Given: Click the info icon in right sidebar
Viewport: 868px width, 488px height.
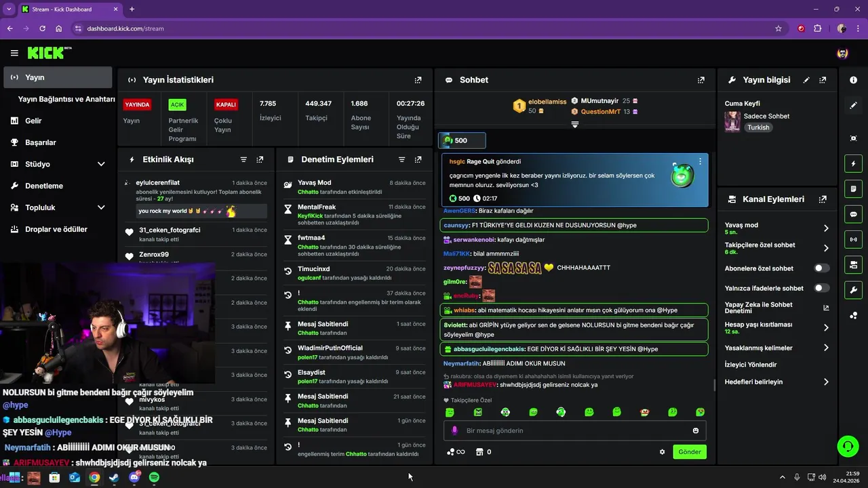Looking at the screenshot, I should pos(853,80).
